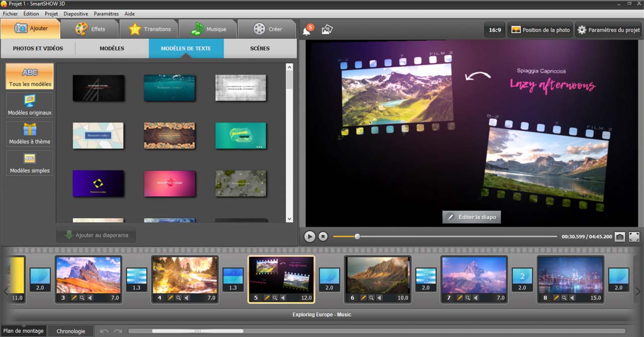Click the magnifier icon on slide 5
The image size is (644, 337).
point(275,298)
